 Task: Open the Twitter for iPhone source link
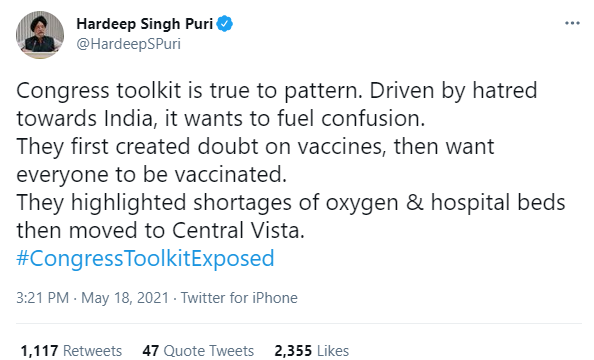[x=239, y=298]
